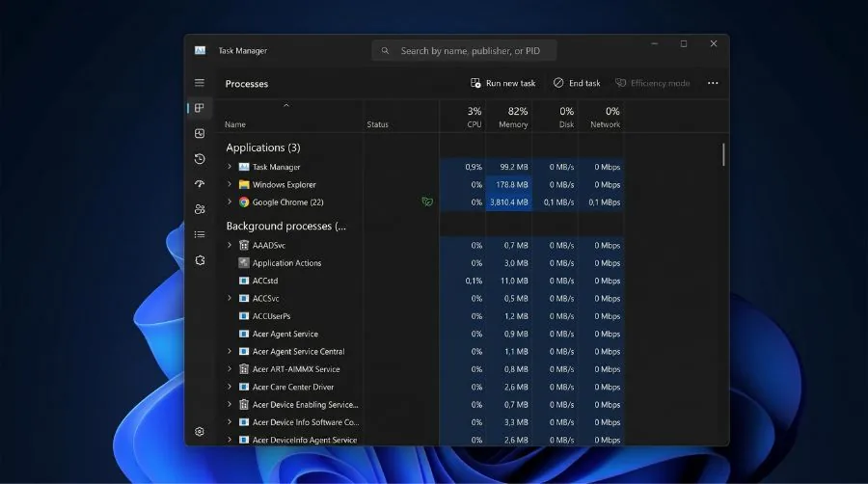This screenshot has height=484, width=868.
Task: Click the Google Chrome process icon
Action: 244,202
